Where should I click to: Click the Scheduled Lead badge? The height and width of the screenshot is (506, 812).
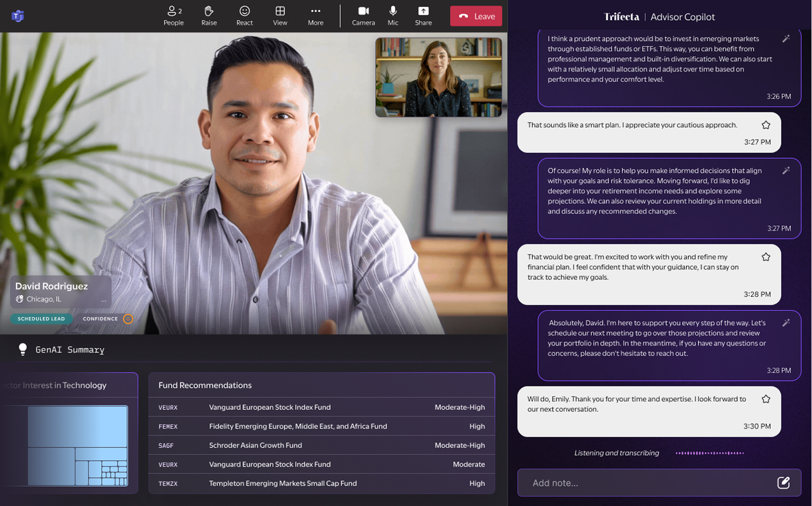[41, 319]
